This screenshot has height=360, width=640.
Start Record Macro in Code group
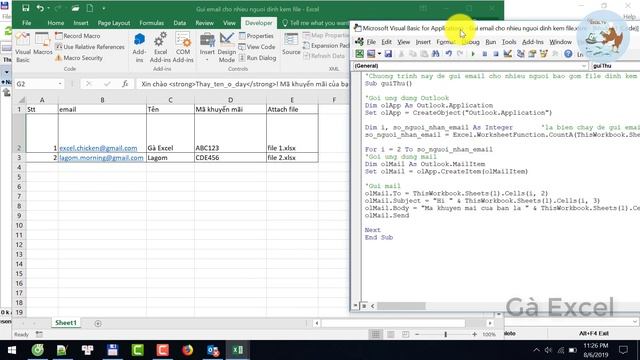tap(78, 36)
